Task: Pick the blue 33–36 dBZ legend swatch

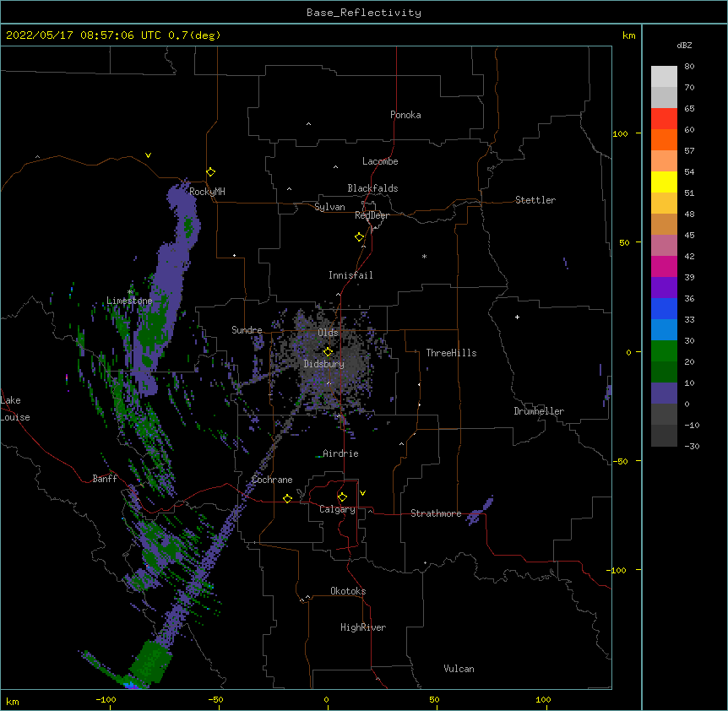Action: [664, 308]
